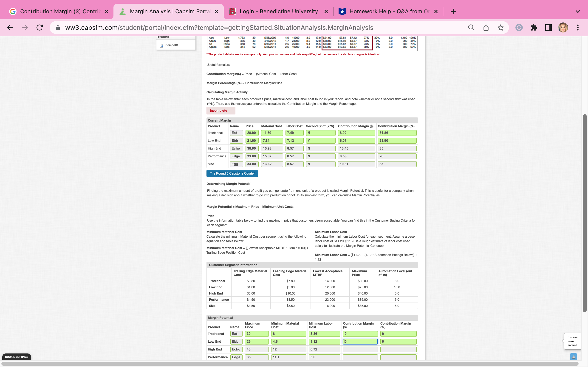This screenshot has width=588, height=367.
Task: Click the Ebb Contribution Margin input field
Action: coord(360,342)
